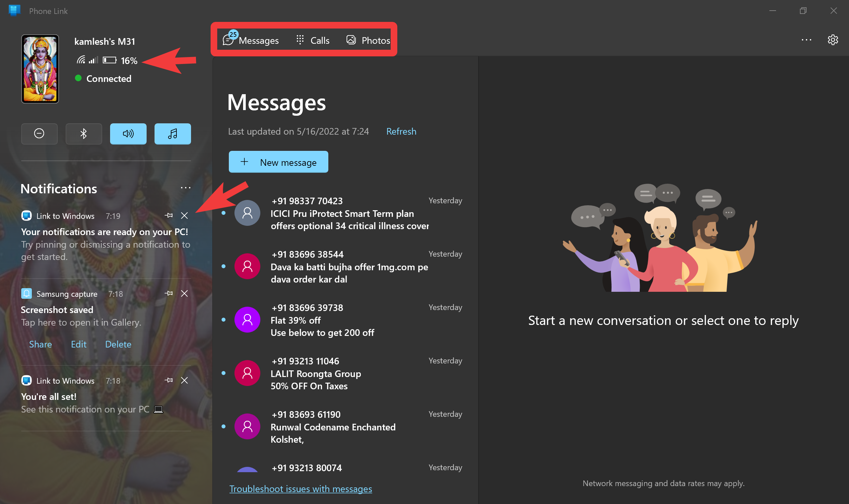Viewport: 849px width, 504px height.
Task: Click the Phone Link app icon in title bar
Action: coord(14,11)
